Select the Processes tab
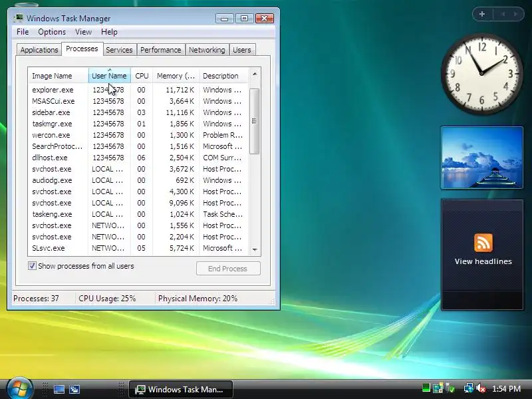532x399 pixels. (x=82, y=49)
